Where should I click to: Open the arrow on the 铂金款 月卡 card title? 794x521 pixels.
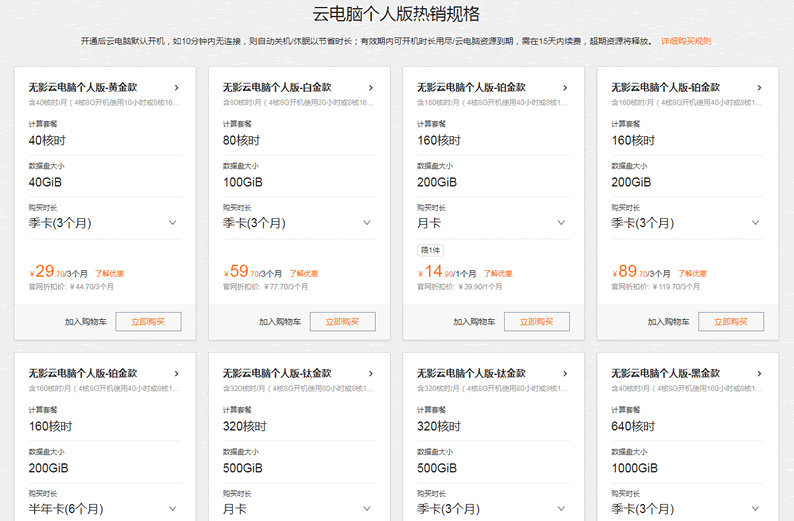564,88
